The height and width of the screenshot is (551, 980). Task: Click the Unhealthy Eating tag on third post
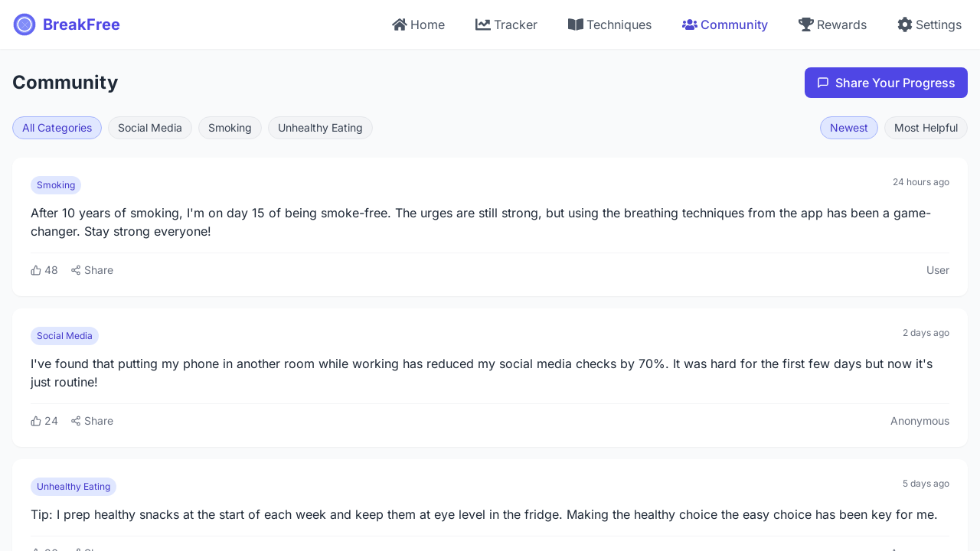(x=73, y=487)
